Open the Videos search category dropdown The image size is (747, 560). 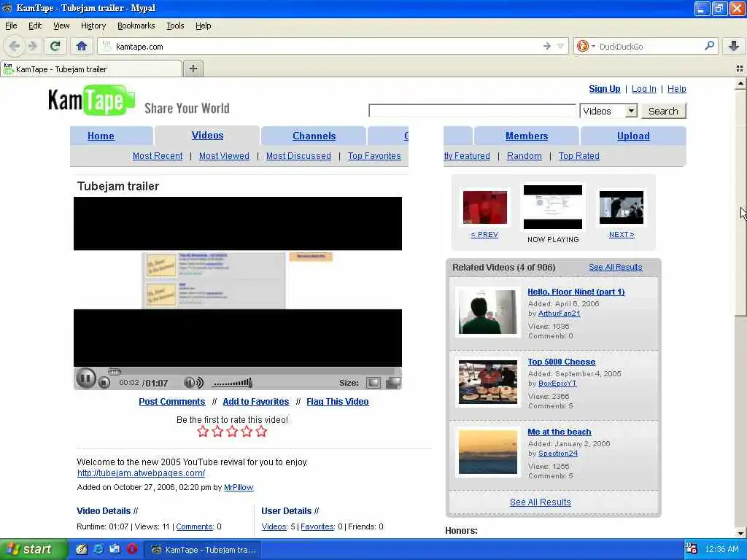coord(608,111)
